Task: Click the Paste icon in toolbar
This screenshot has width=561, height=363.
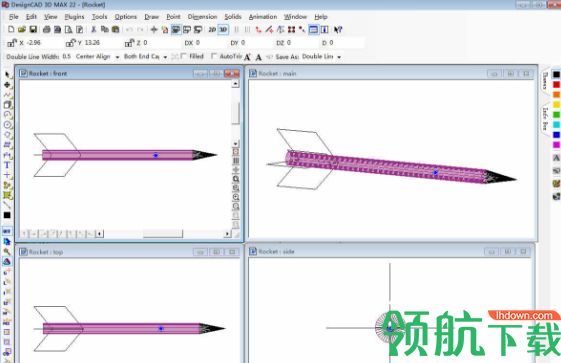Action: [x=115, y=30]
